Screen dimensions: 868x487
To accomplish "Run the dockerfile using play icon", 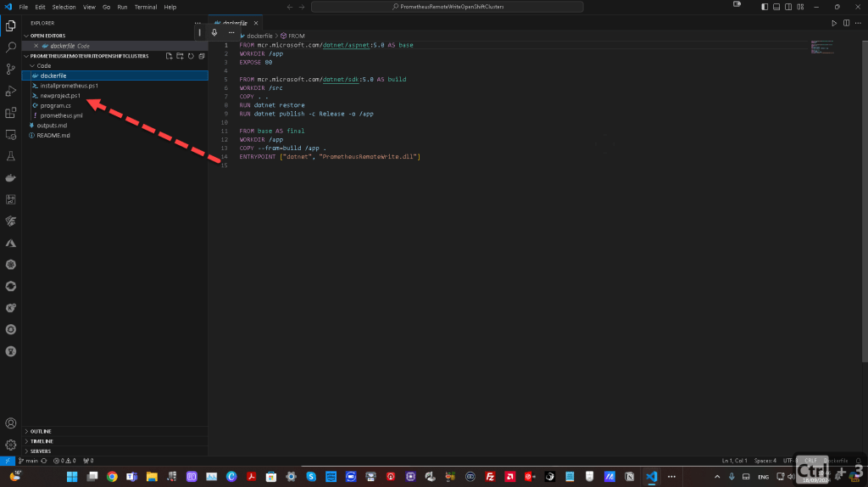I will click(x=834, y=23).
